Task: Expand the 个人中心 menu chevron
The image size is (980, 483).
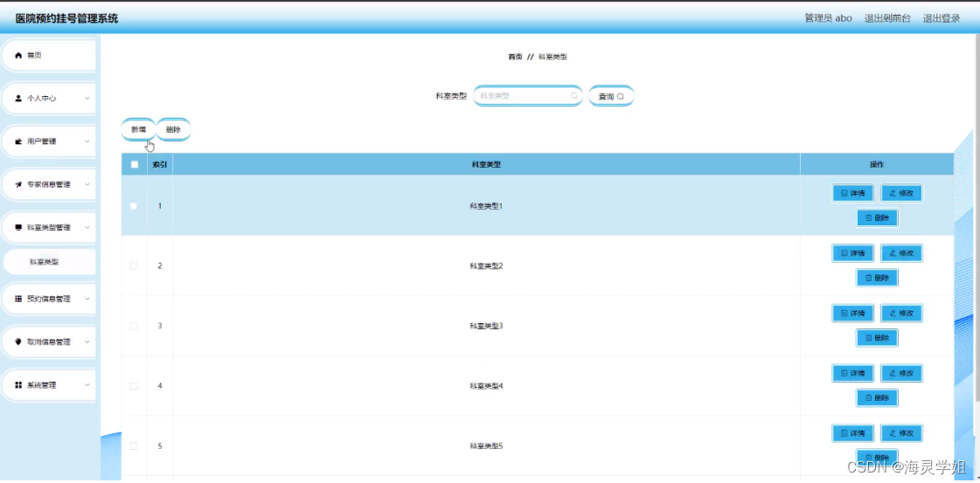Action: click(87, 99)
